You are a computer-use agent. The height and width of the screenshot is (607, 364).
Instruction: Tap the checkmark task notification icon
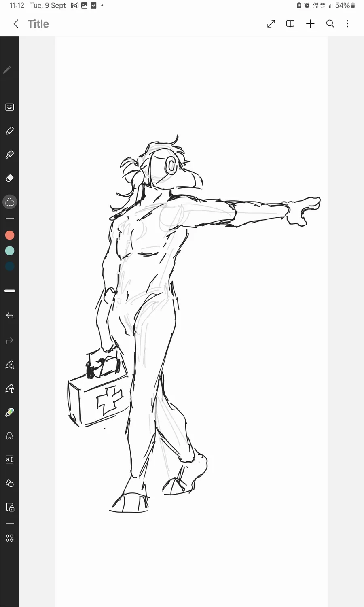[x=93, y=6]
